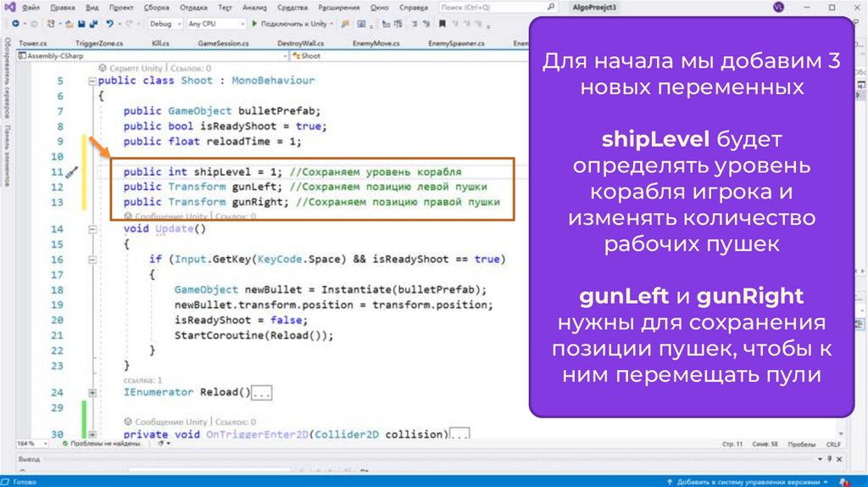Open the Анализ menu

tap(254, 8)
